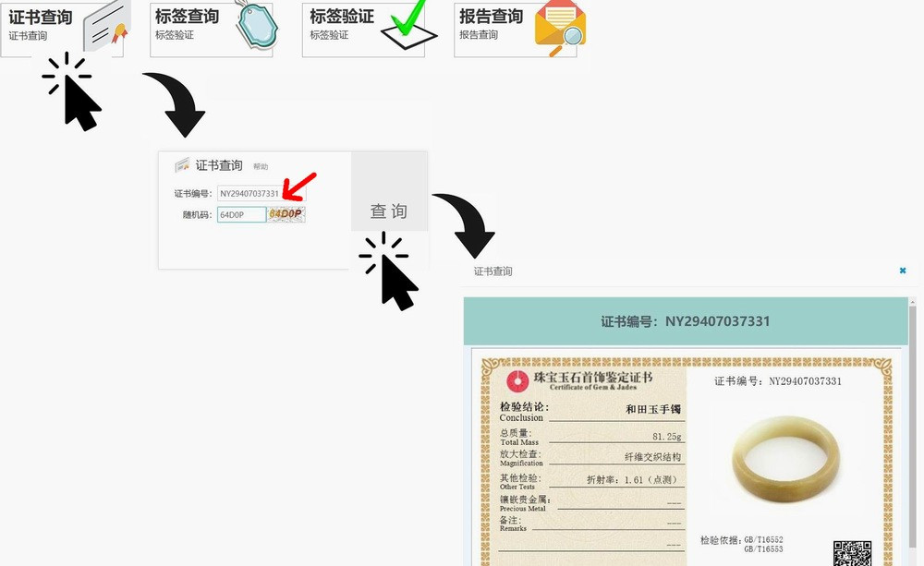Refresh the 64D0P captcha image
The height and width of the screenshot is (566, 924).
pos(286,213)
